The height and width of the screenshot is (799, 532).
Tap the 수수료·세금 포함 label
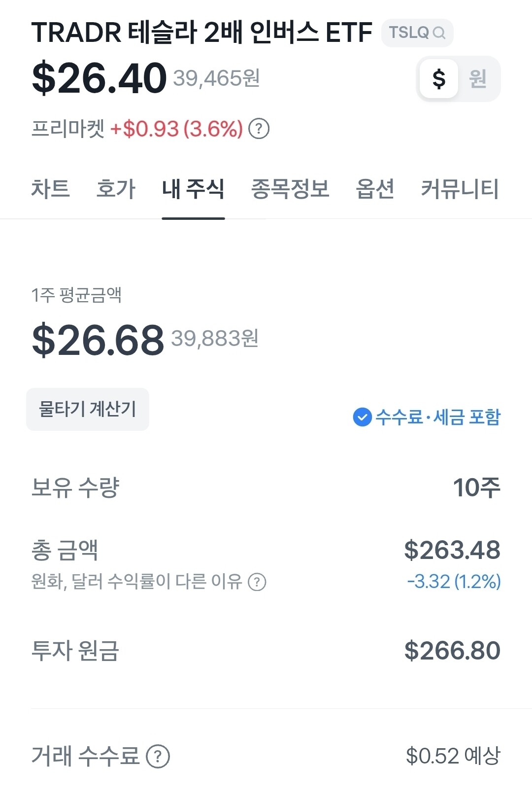click(x=438, y=417)
